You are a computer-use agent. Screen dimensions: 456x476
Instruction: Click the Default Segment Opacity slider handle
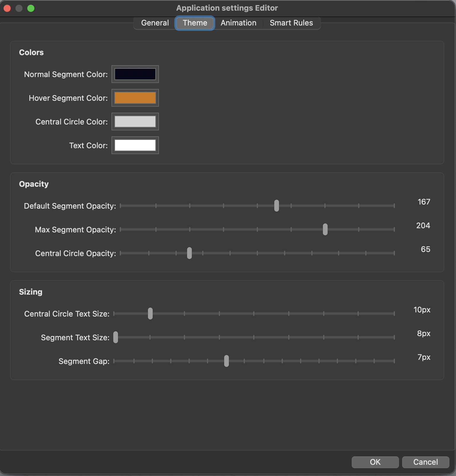pyautogui.click(x=277, y=206)
